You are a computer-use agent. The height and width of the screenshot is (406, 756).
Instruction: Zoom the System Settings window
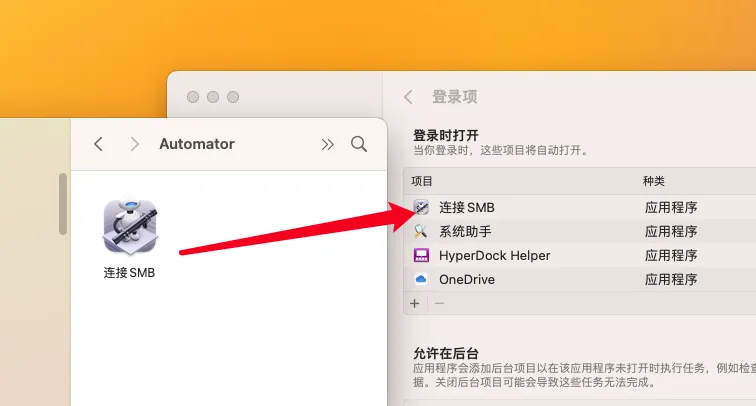point(233,97)
